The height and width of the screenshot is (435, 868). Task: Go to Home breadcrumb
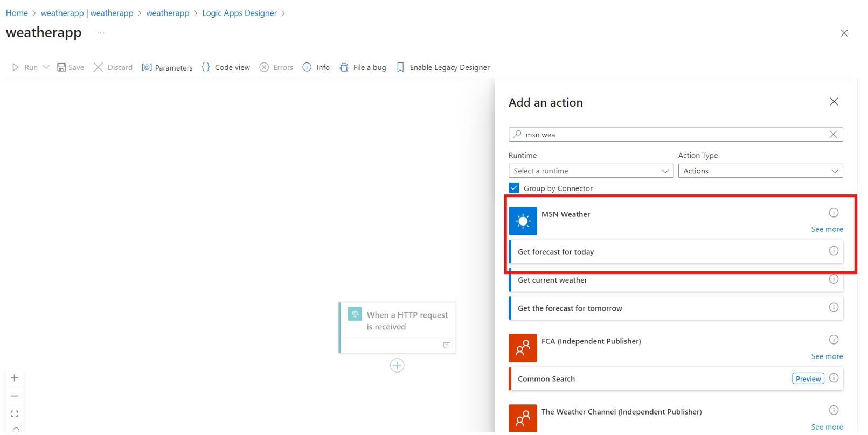pyautogui.click(x=17, y=13)
